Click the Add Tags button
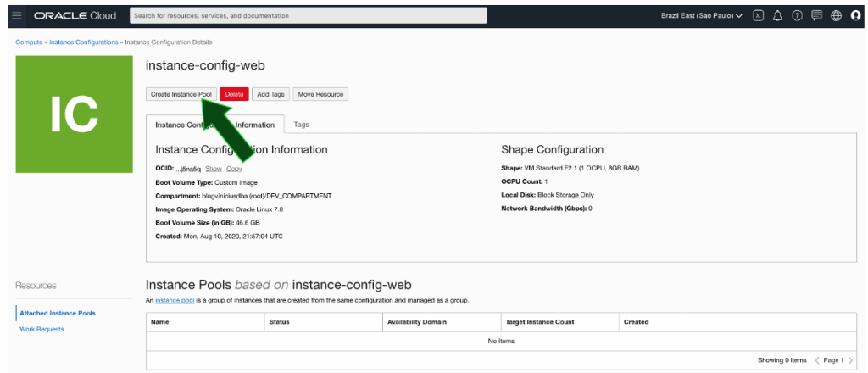Screen dimensions: 868x373 270,94
